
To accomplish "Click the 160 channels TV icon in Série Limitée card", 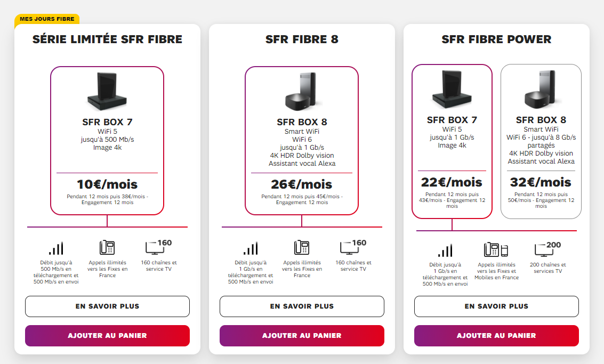I will (158, 247).
